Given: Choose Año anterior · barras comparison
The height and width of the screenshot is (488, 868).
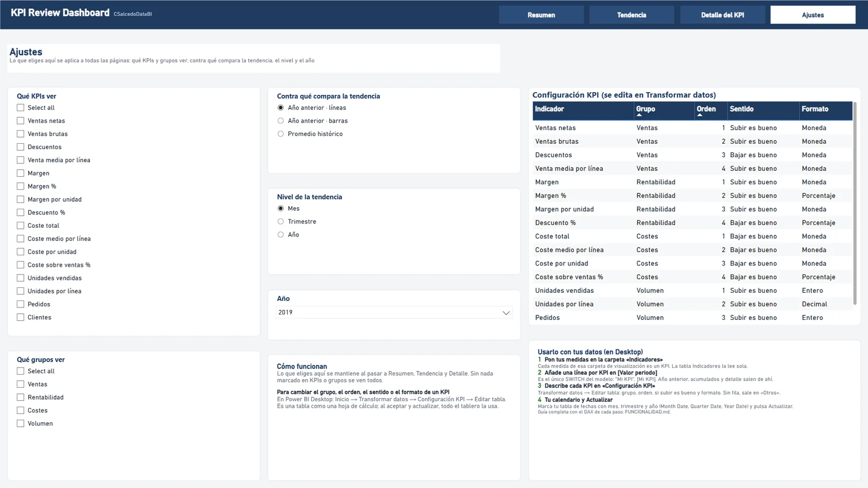Looking at the screenshot, I should coord(280,121).
